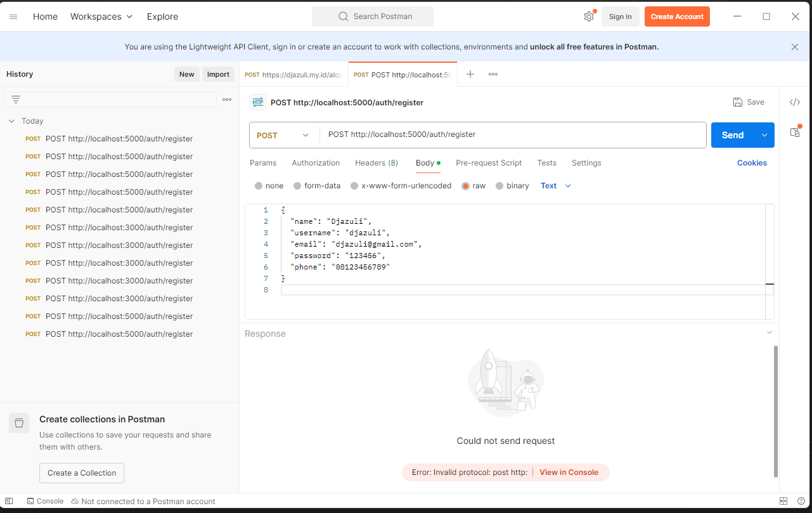This screenshot has width=812, height=513.
Task: Open the hamburger menu icon
Action: pos(13,16)
